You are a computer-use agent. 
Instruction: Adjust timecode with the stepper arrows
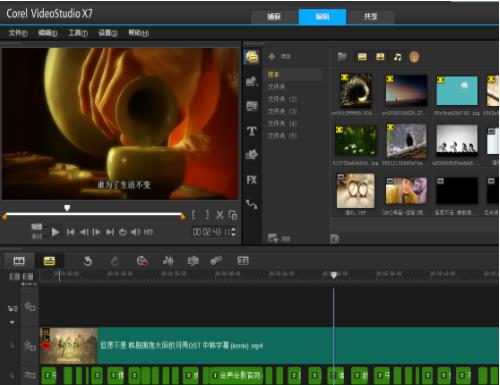tap(233, 232)
